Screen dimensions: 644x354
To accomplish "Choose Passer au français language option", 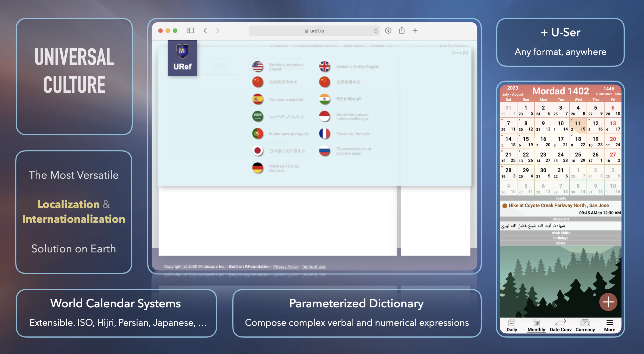I will 352,134.
